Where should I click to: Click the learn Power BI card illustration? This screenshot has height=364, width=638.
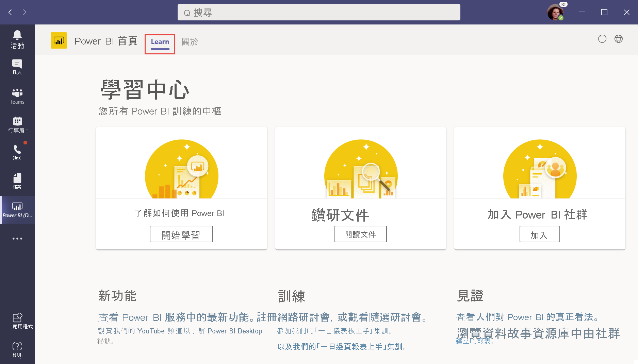[182, 169]
